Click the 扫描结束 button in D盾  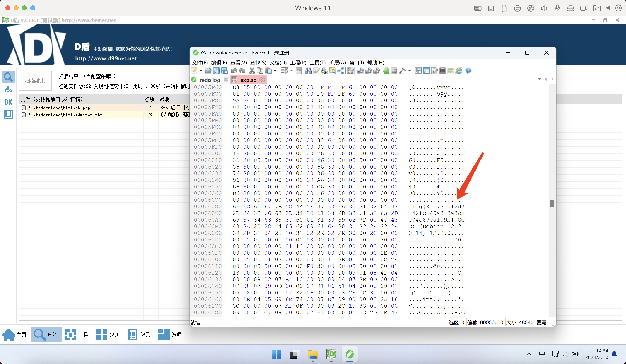[35, 81]
